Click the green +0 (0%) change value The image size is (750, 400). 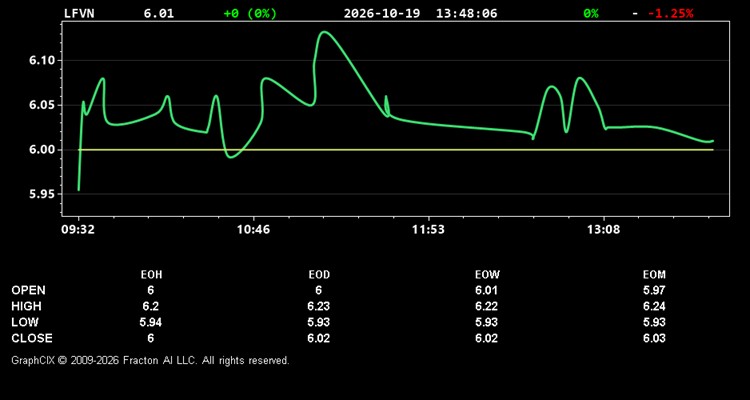point(250,13)
